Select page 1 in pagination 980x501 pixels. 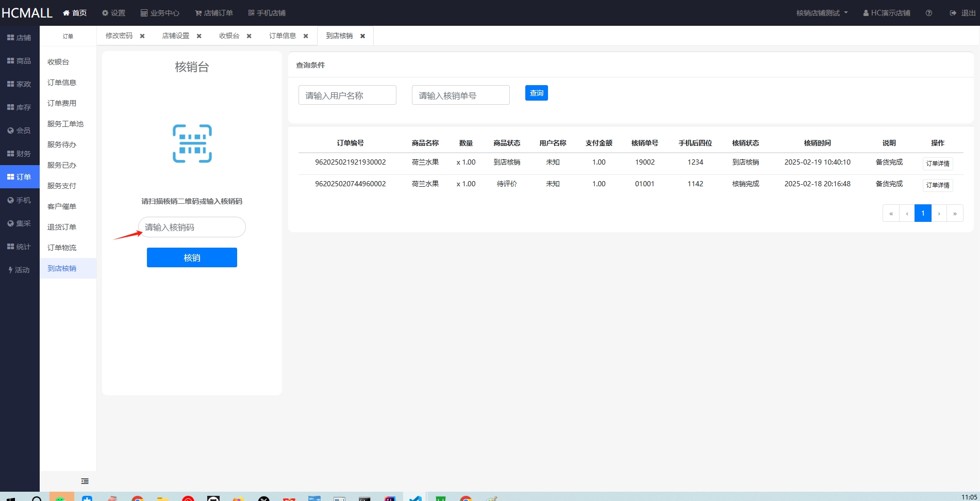[x=923, y=213]
